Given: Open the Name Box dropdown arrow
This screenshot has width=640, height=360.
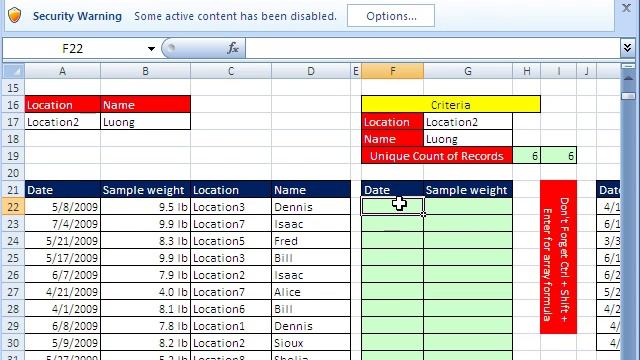Looking at the screenshot, I should (x=151, y=49).
